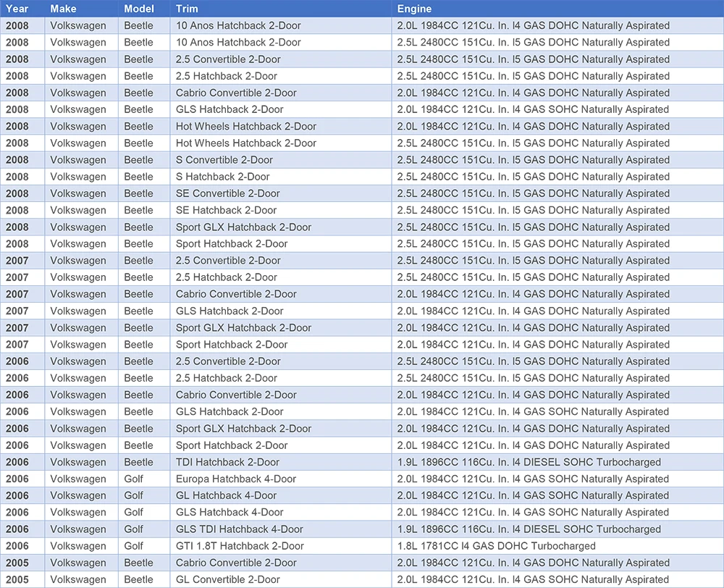Click SOHC engine cell in 2006 GLS Hatchback 2-Door row
The image size is (724, 588).
click(557, 411)
